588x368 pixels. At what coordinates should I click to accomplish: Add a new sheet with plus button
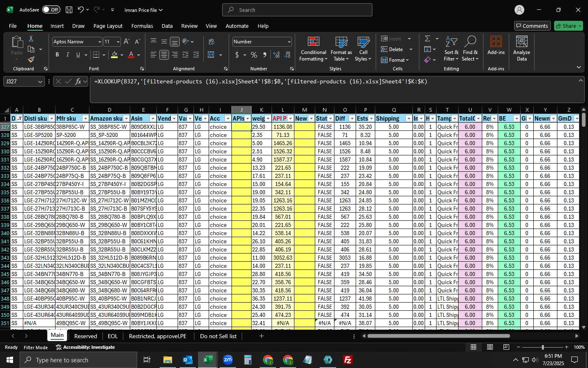[x=261, y=336]
